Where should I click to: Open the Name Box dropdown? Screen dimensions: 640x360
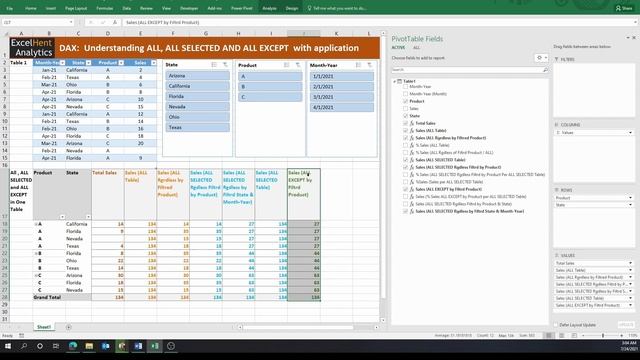click(71, 22)
